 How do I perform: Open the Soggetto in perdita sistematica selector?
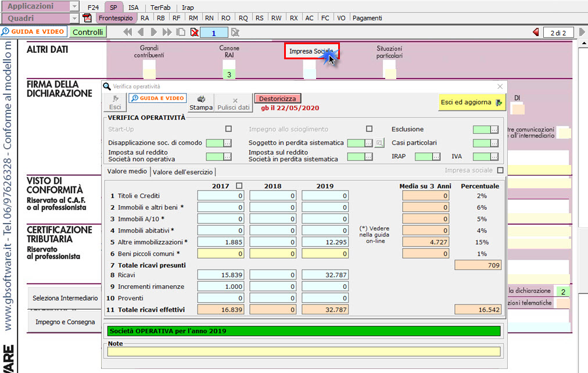tap(368, 143)
